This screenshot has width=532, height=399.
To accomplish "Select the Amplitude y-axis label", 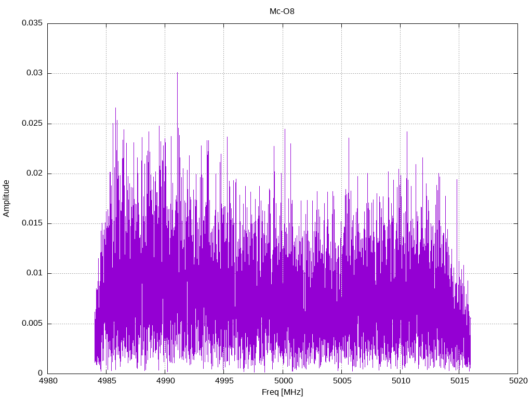I will click(x=6, y=198).
